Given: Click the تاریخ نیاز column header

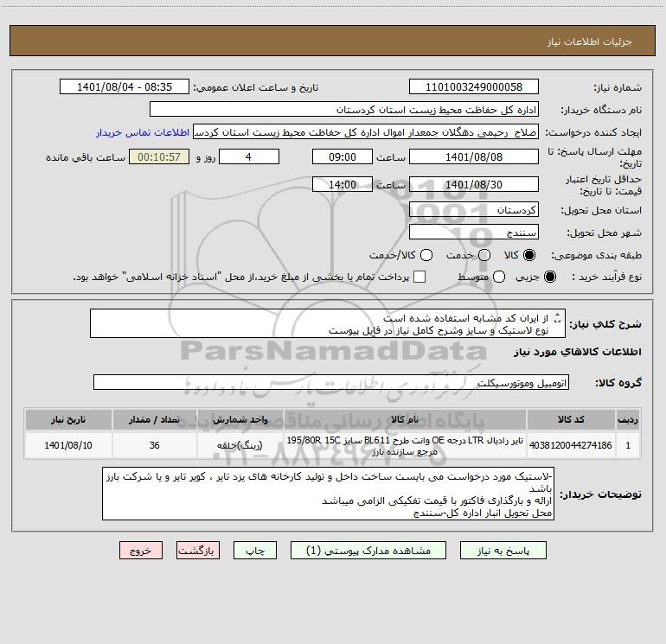Looking at the screenshot, I should [68, 419].
